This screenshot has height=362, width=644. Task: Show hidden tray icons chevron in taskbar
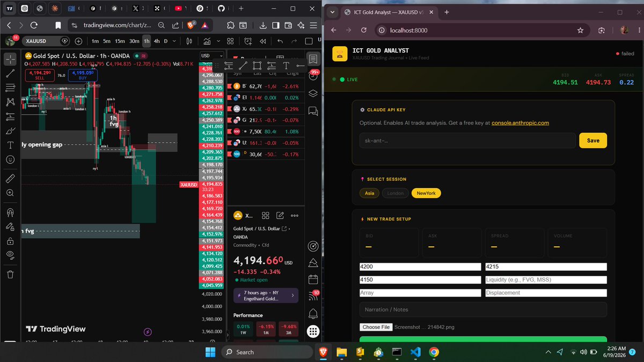click(x=548, y=352)
